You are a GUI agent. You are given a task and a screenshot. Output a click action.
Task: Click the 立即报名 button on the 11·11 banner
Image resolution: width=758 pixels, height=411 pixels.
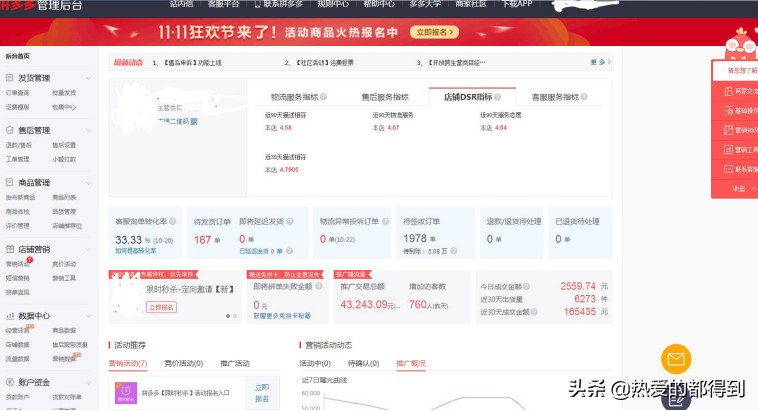point(434,32)
